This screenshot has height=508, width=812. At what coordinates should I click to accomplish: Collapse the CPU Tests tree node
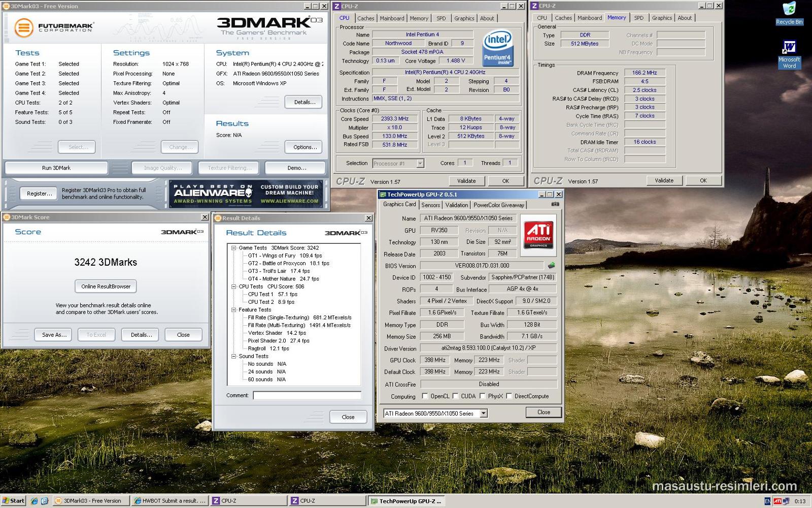234,287
